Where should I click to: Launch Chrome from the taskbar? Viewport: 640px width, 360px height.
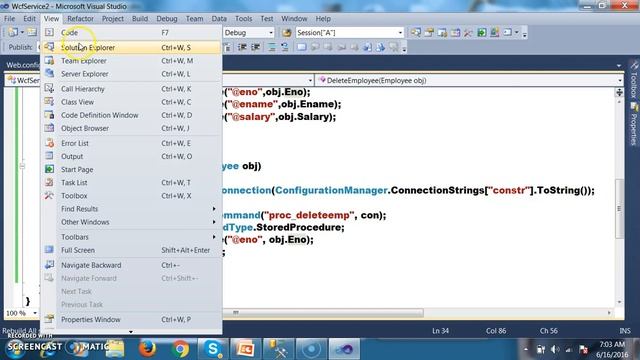180,349
